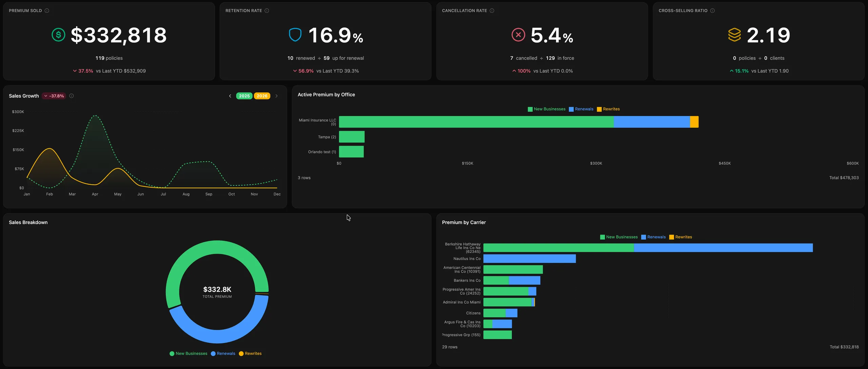The height and width of the screenshot is (369, 868).
Task: Click the 'Miami Insurance LLC (0)' label
Action: tap(317, 122)
